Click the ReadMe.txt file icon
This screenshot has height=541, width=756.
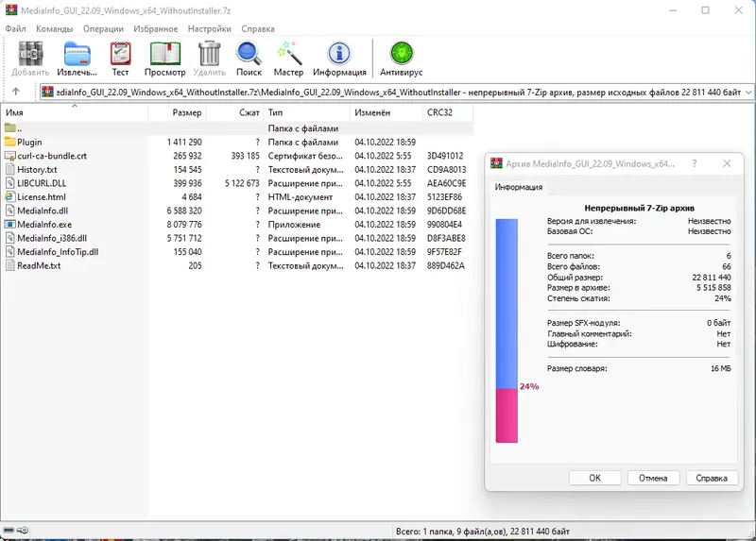pos(9,265)
